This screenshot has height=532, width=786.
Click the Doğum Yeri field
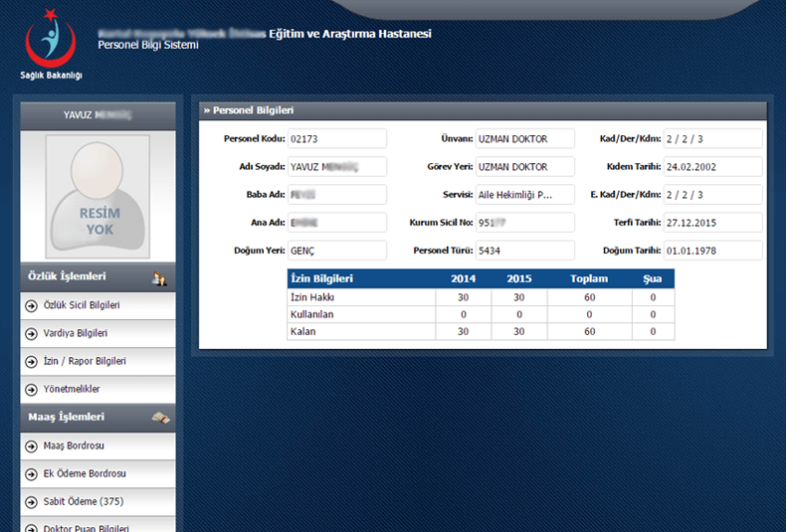point(336,251)
